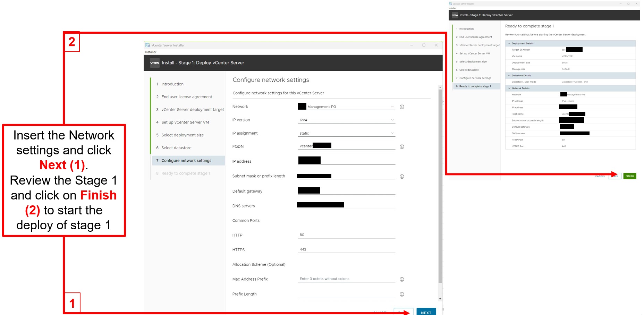Click title bar icon of Ready to complete window
This screenshot has height=315, width=644.
[x=450, y=4]
